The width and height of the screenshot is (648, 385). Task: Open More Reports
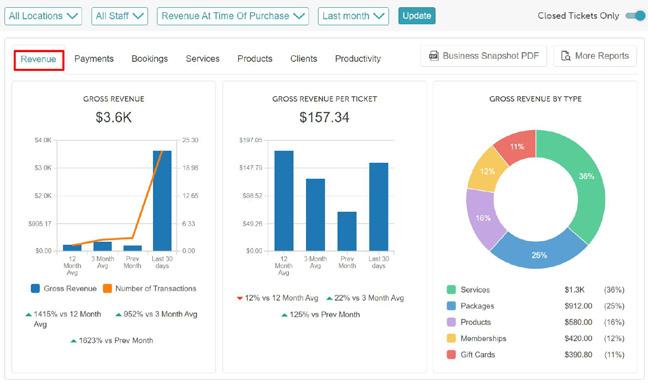coord(595,56)
